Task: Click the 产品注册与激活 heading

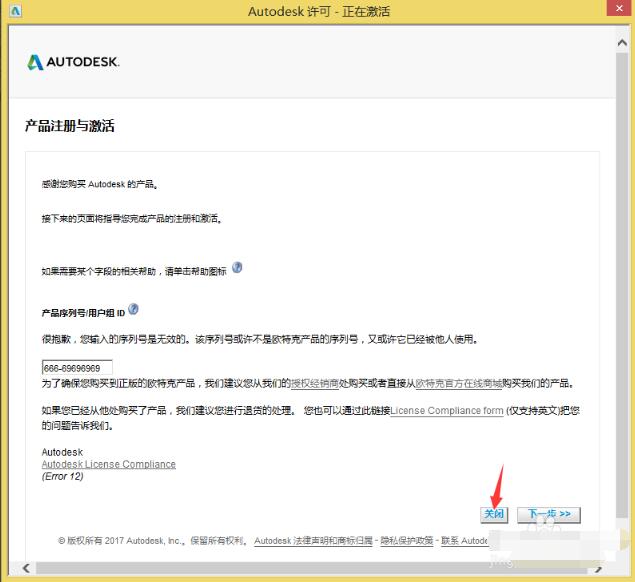Action: 70,126
